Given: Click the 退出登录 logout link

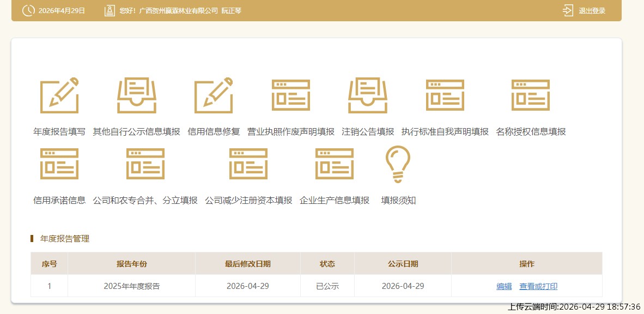Looking at the screenshot, I should point(591,11).
